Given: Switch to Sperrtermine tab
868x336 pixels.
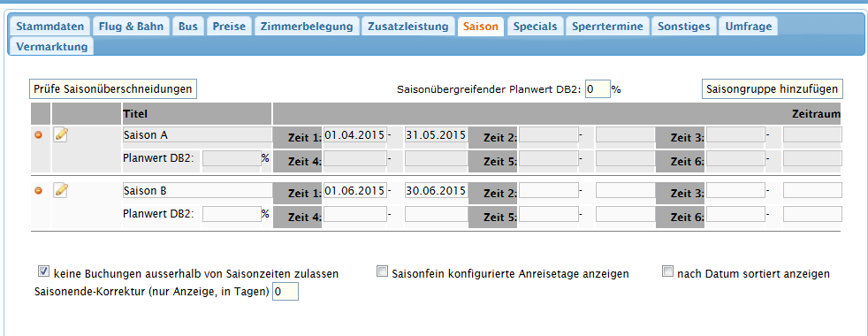Looking at the screenshot, I should click(x=607, y=26).
